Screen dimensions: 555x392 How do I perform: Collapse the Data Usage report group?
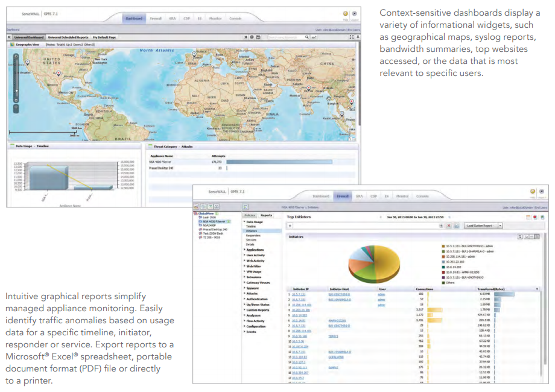[244, 222]
